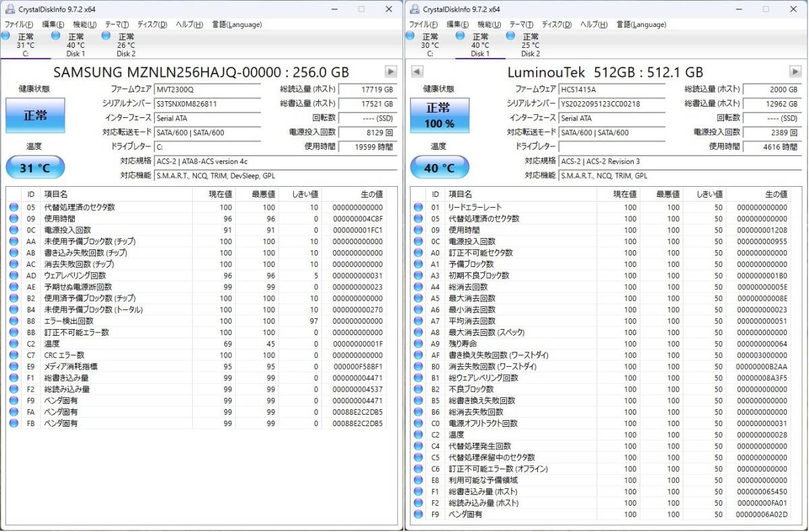Click forward arrow to view next disk
The width and height of the screenshot is (809, 532).
(x=391, y=72)
